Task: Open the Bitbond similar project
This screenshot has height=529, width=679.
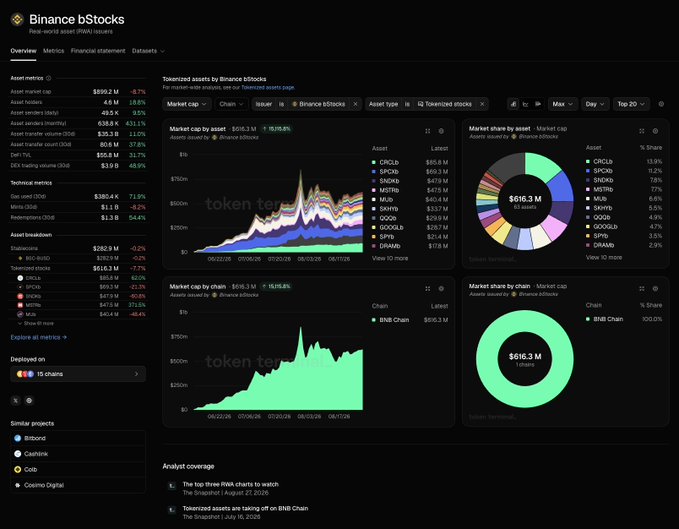Action: coord(78,438)
